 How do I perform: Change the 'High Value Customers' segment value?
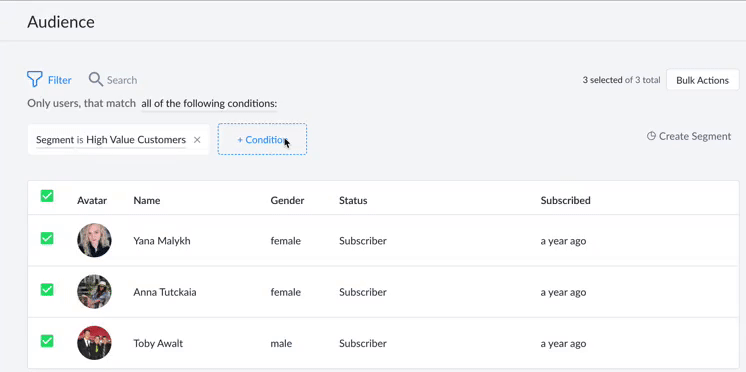click(136, 140)
